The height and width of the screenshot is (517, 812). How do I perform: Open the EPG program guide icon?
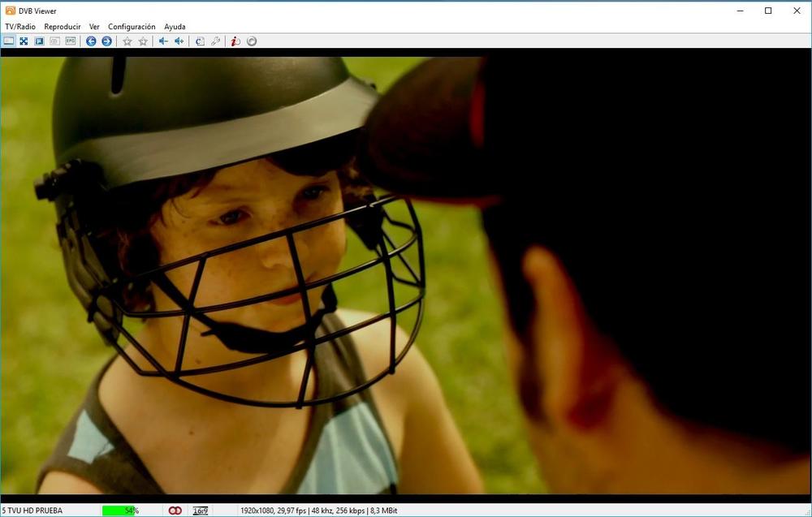click(71, 41)
